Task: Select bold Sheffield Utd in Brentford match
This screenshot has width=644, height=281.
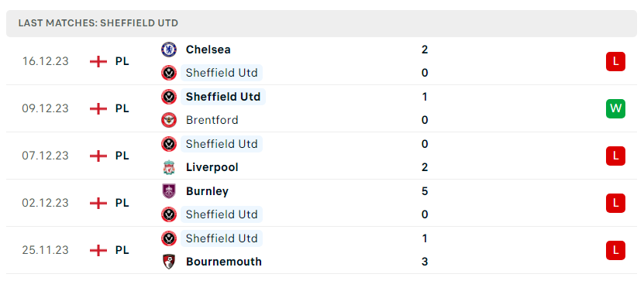Action: tap(223, 97)
